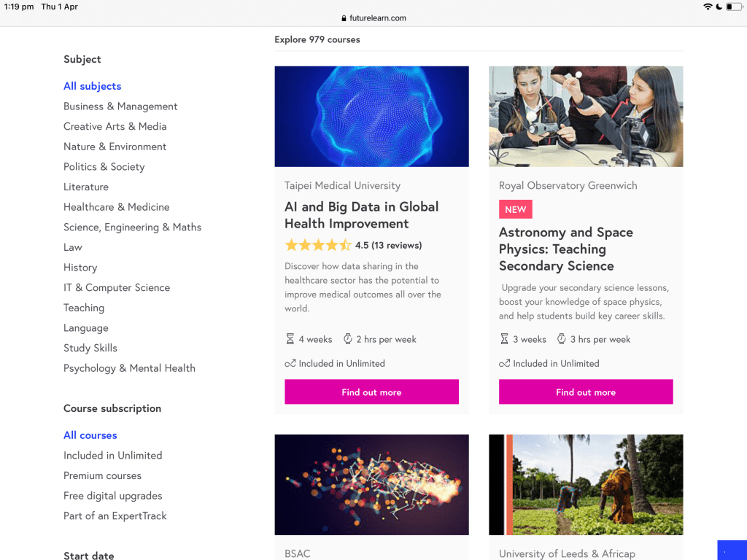
Task: Tap the battery indicator icon
Action: pos(733,7)
